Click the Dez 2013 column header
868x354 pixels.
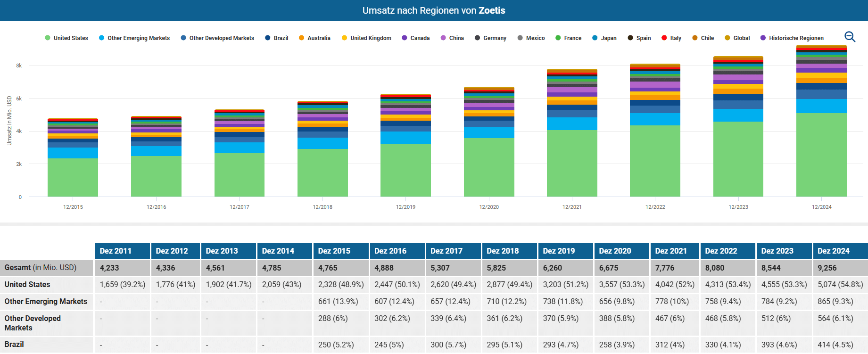point(229,251)
